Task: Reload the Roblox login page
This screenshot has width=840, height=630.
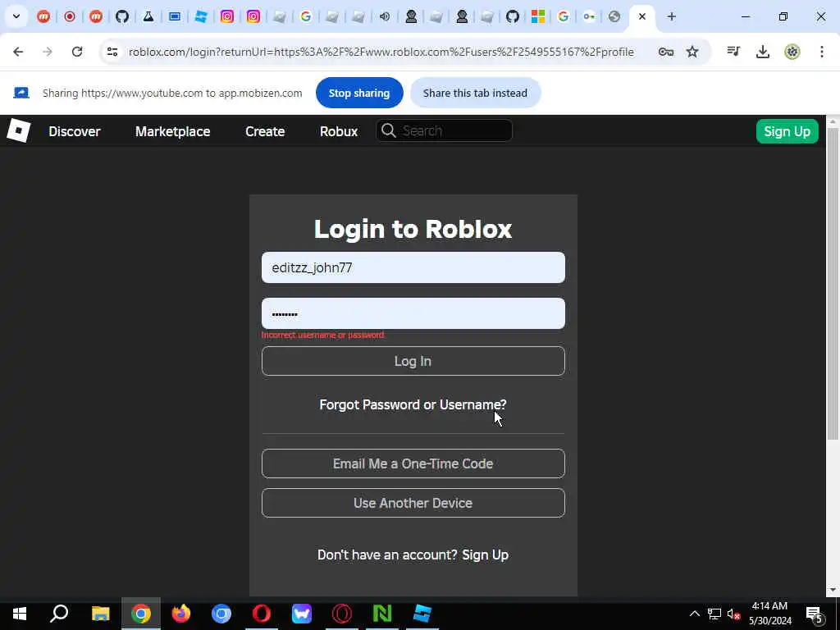Action: click(77, 52)
